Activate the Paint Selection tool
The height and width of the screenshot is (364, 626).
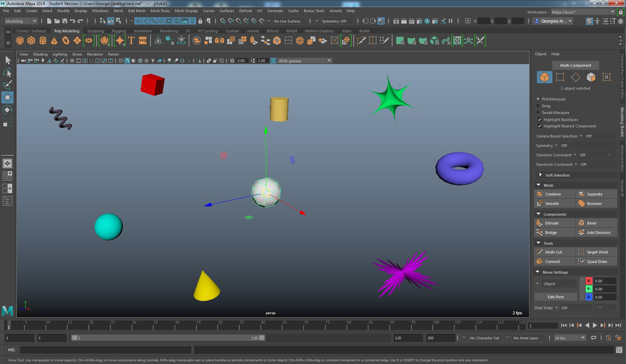(x=7, y=85)
